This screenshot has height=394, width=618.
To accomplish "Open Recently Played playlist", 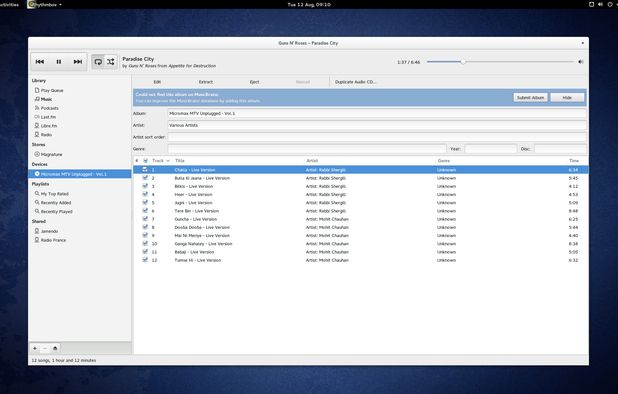I will click(56, 212).
